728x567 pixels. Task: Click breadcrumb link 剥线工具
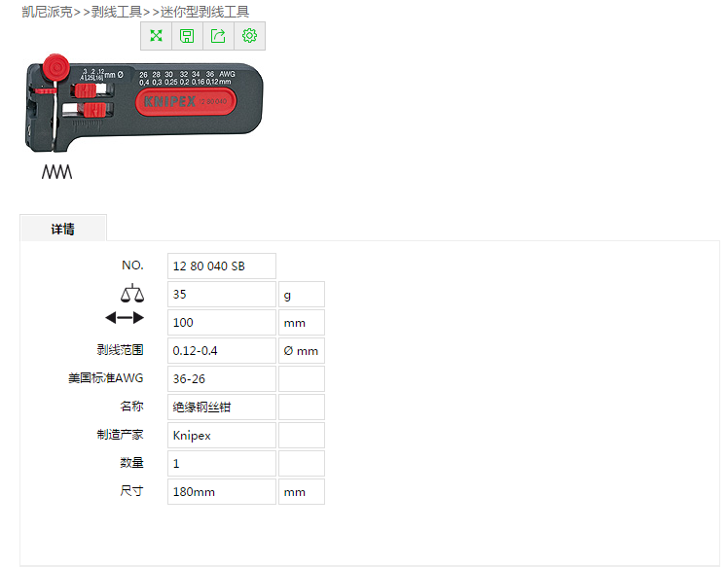pos(116,12)
